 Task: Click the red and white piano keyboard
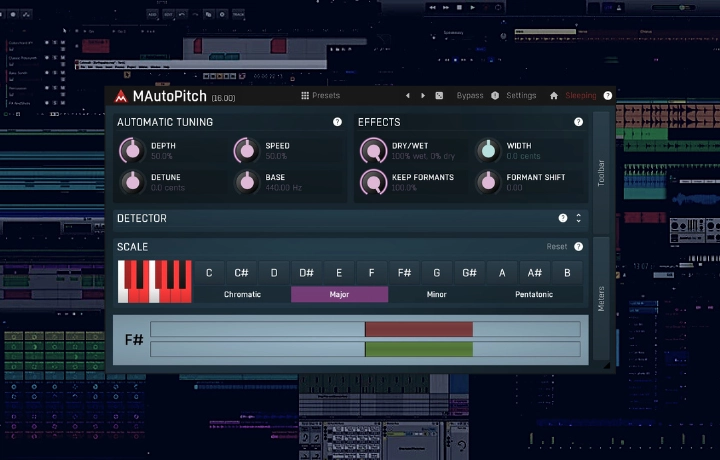[x=154, y=281]
